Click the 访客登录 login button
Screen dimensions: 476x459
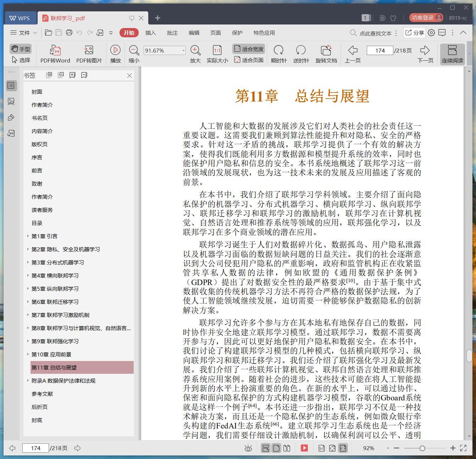[x=426, y=18]
